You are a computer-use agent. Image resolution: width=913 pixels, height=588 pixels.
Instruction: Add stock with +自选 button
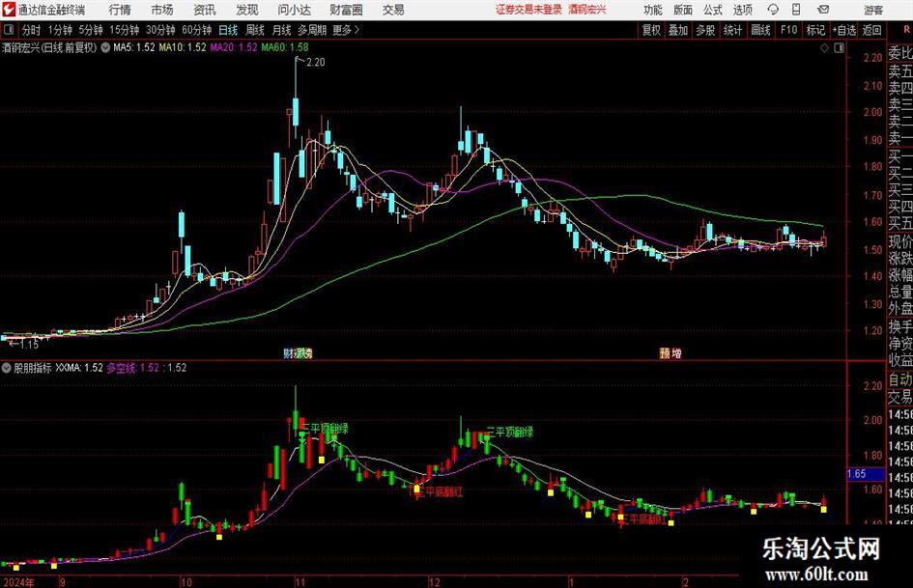843,30
